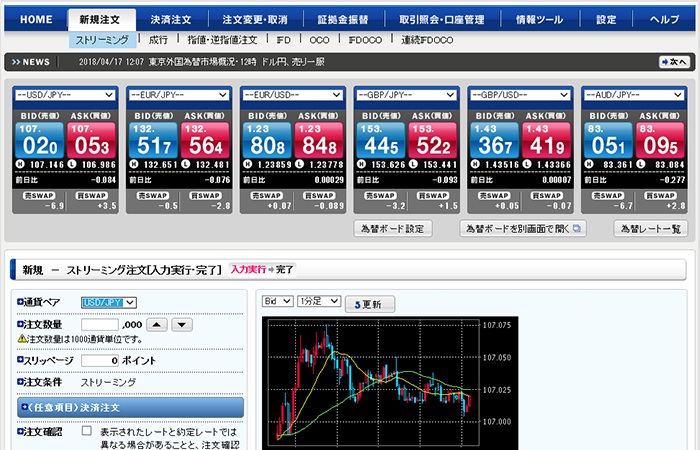Select the ストリーミング submenu item

[102, 40]
